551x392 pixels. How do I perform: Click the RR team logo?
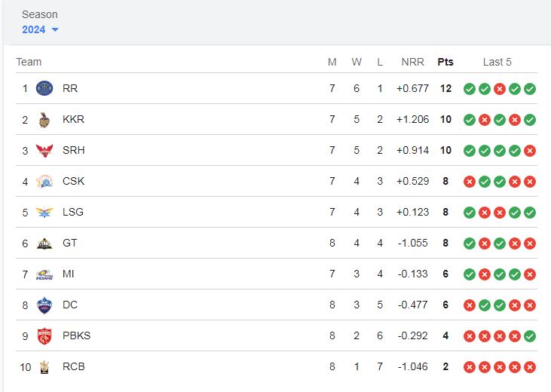click(x=44, y=88)
